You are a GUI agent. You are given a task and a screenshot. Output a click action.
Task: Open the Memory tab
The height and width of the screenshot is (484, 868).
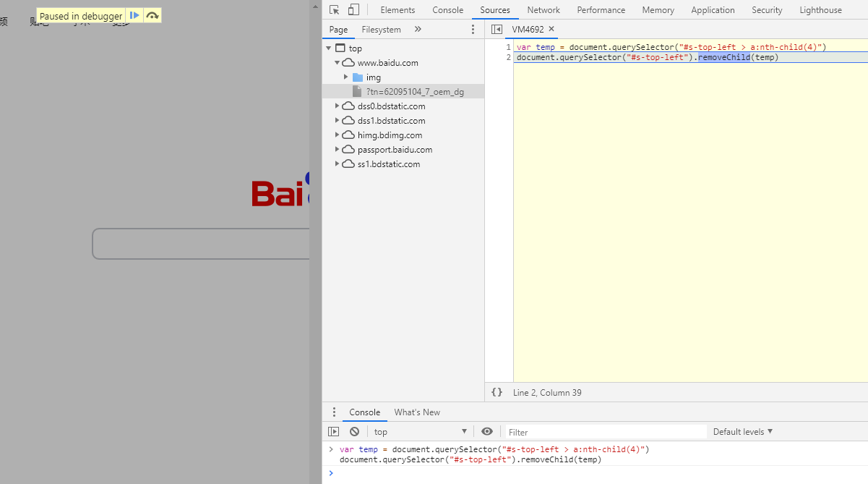(x=658, y=10)
